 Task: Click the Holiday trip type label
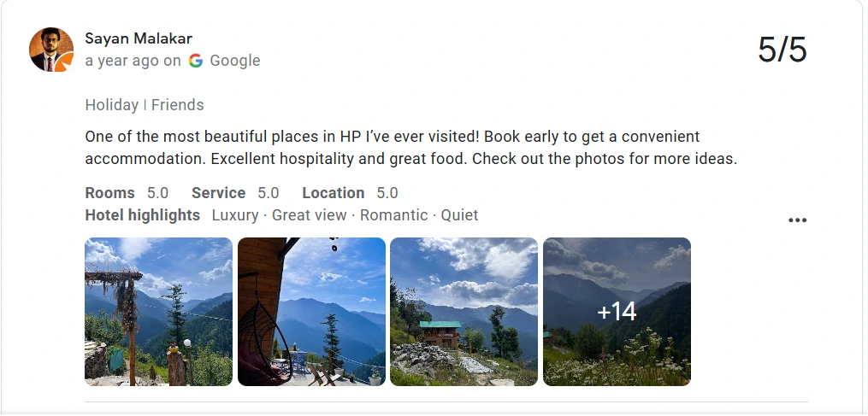[x=111, y=105]
